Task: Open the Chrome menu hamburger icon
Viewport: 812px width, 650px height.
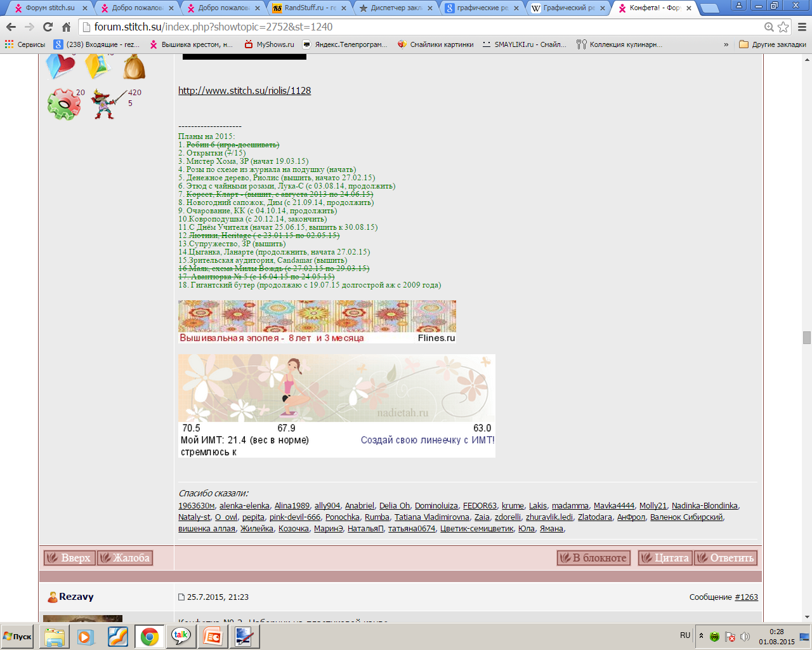Action: tap(802, 27)
